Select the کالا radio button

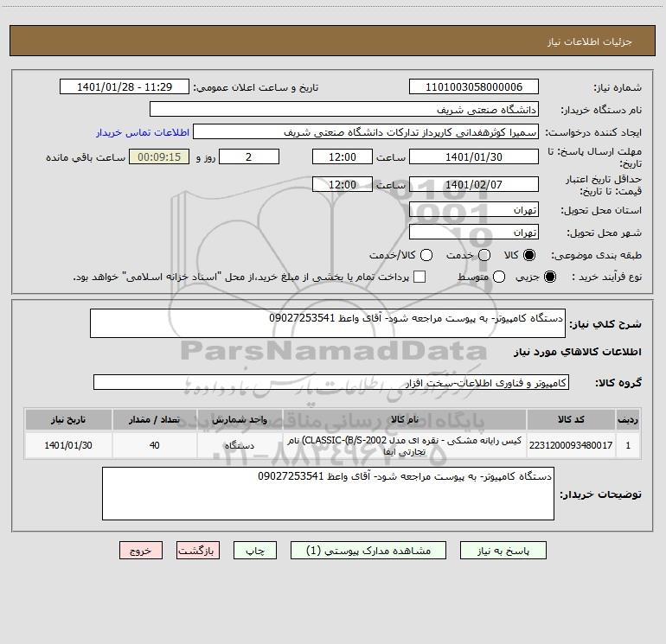tap(529, 255)
